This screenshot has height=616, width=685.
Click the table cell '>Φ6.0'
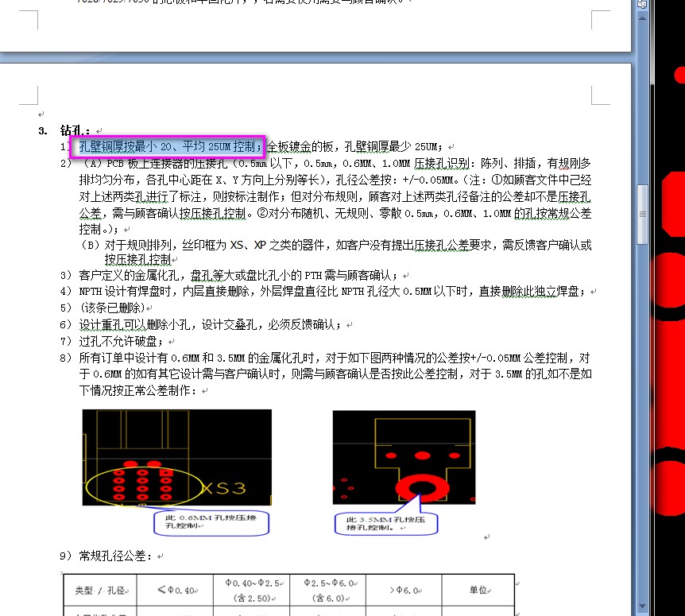pos(404,591)
